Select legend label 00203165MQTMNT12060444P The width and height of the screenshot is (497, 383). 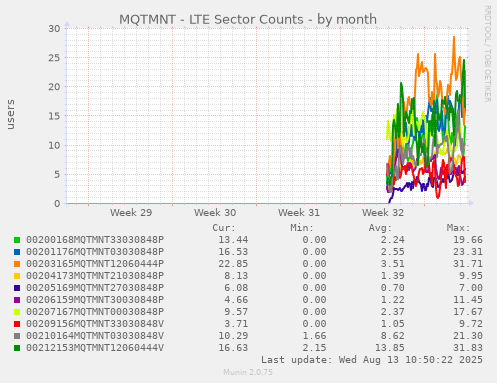95,264
